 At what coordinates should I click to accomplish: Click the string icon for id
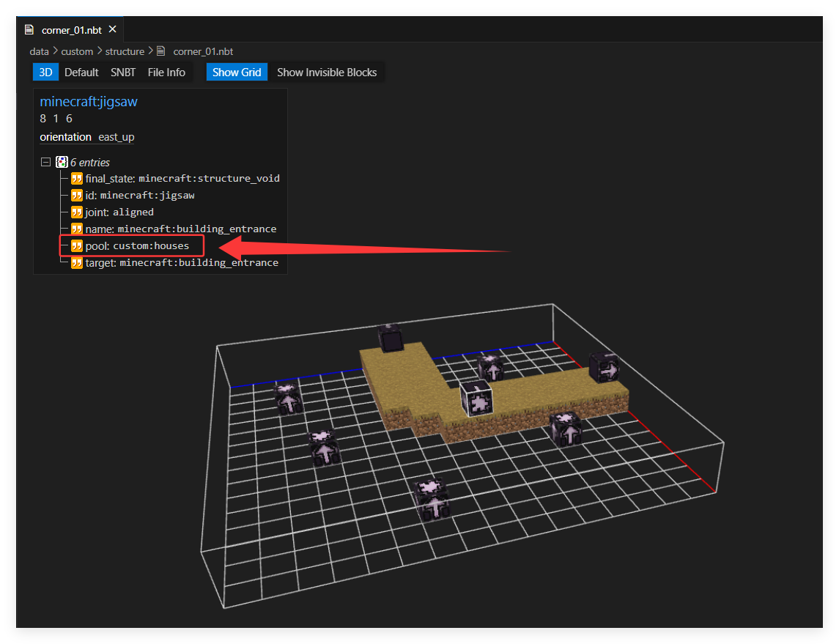[77, 195]
